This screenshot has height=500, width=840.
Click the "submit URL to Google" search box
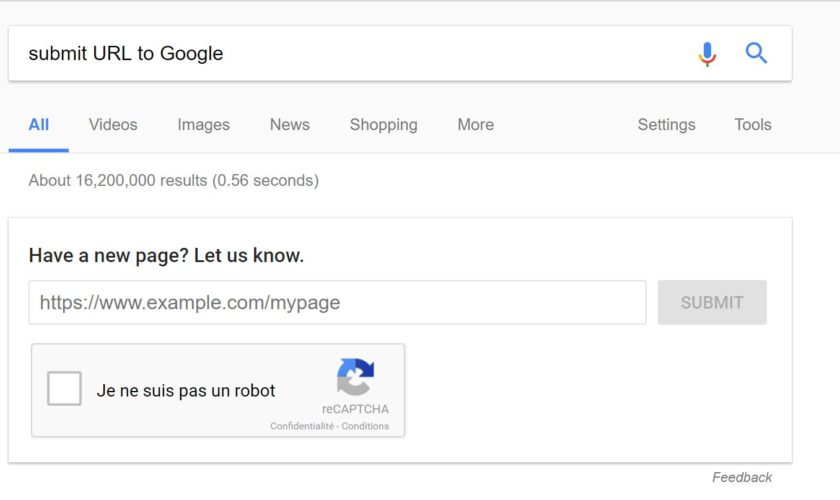click(350, 54)
